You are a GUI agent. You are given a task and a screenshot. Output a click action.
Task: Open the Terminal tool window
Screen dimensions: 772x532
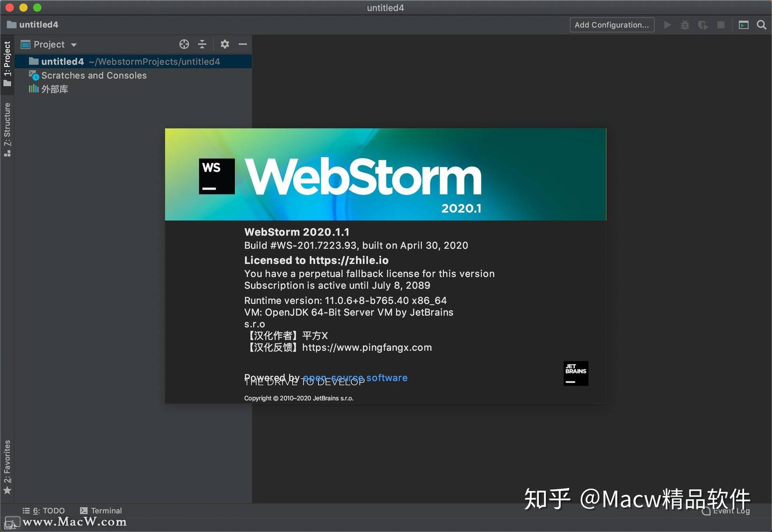101,511
